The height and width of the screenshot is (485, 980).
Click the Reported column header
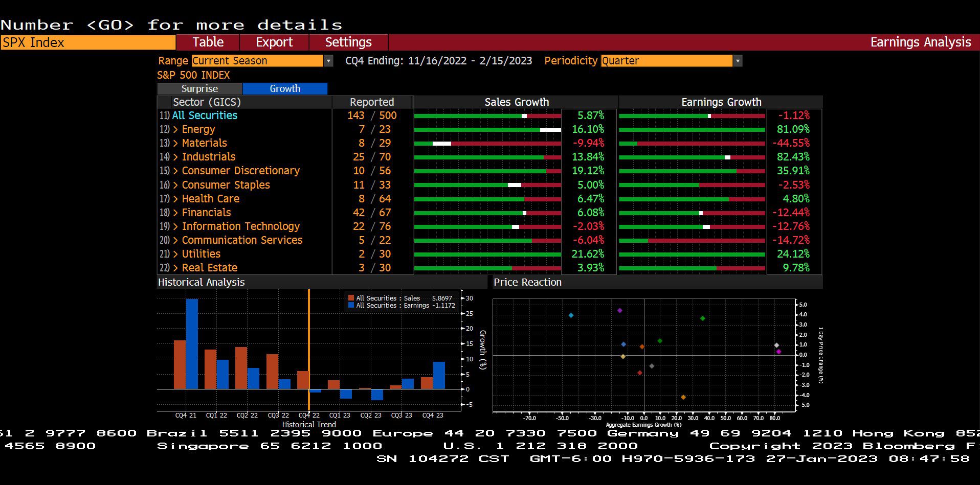(x=372, y=102)
